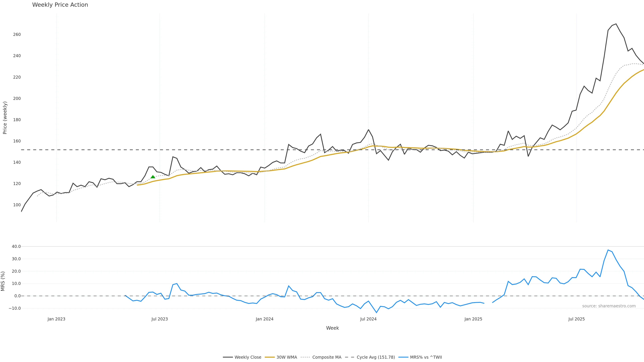
Task: Toggle the Weekly Close legend entry
Action: click(x=248, y=357)
